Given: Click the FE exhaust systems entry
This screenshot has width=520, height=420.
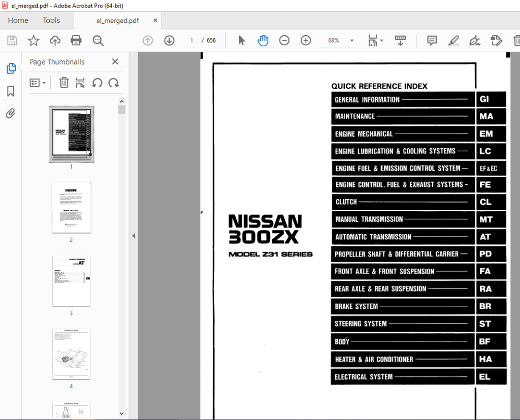Looking at the screenshot, I should point(419,184).
